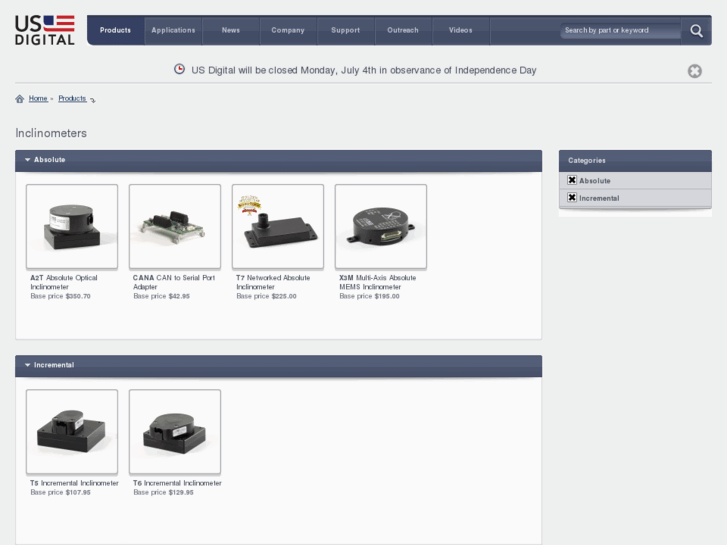
Task: Click the Base price $129.95 text
Action: 163,492
